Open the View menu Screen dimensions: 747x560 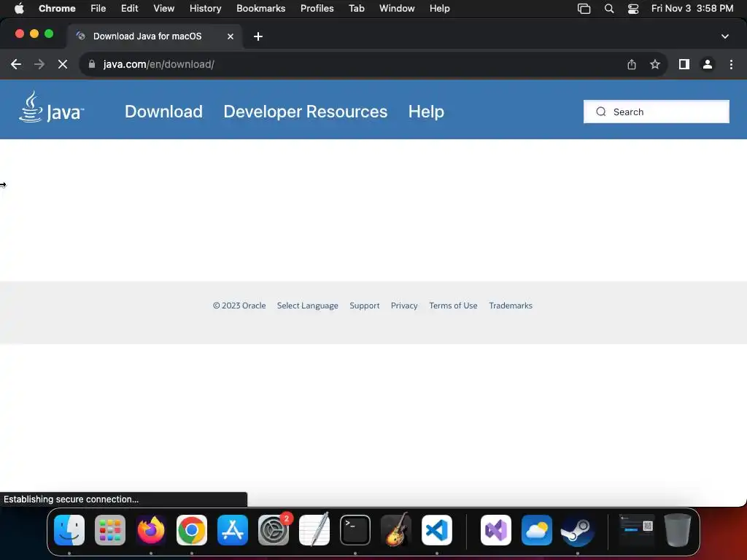[163, 9]
